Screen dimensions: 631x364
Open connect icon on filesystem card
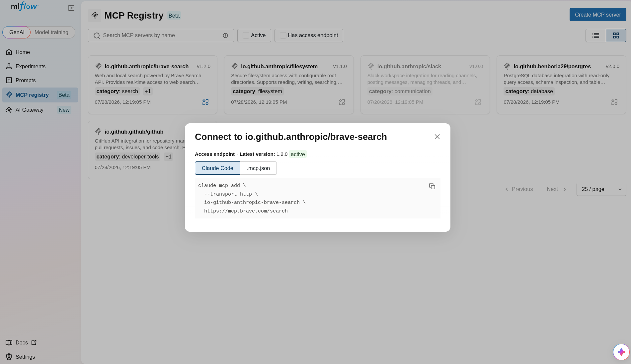tap(342, 102)
